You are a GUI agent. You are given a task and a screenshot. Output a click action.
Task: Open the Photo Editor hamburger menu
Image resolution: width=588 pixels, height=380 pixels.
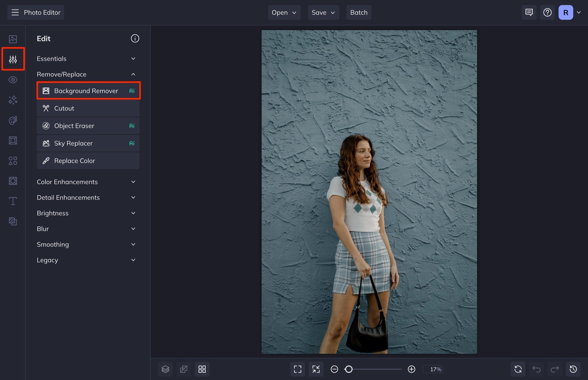coord(15,12)
